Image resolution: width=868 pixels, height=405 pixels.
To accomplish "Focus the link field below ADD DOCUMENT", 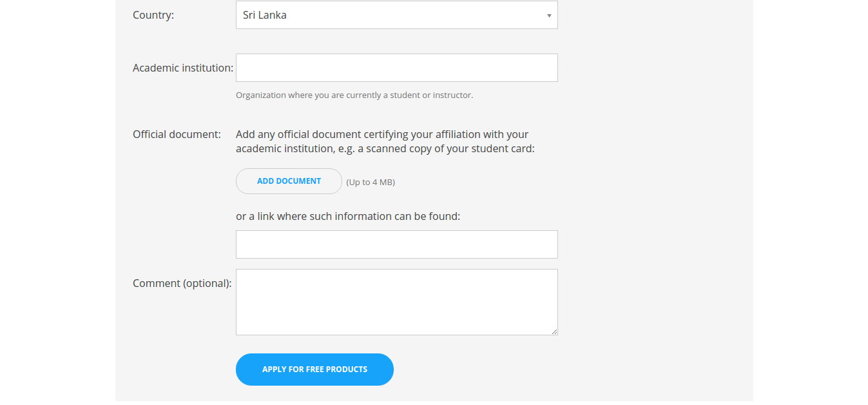I will (396, 244).
